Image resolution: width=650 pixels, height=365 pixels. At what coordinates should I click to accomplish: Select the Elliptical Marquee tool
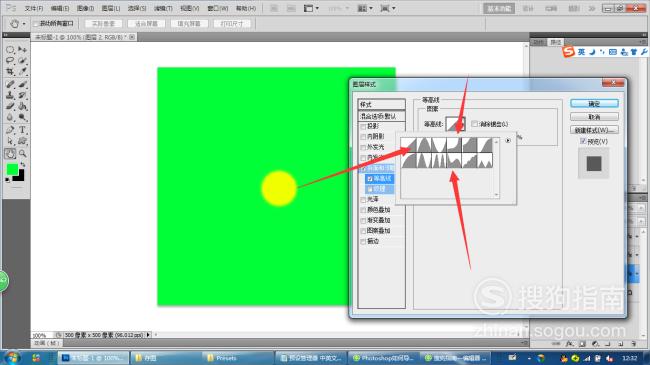[10, 50]
